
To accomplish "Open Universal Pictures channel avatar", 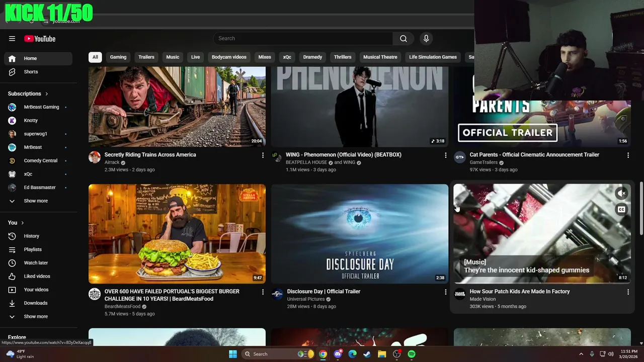I will coord(277,294).
